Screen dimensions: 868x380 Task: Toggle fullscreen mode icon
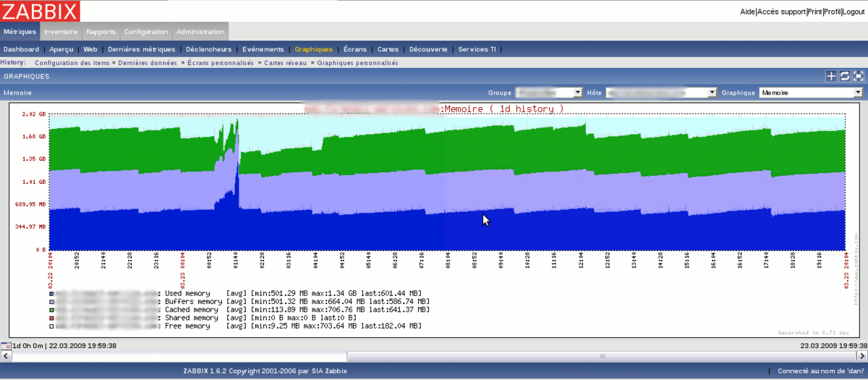(859, 76)
